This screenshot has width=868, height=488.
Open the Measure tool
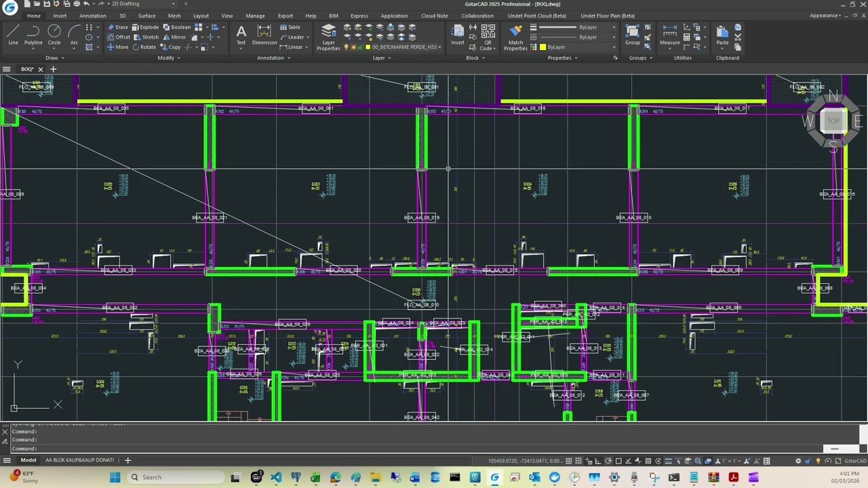669,35
